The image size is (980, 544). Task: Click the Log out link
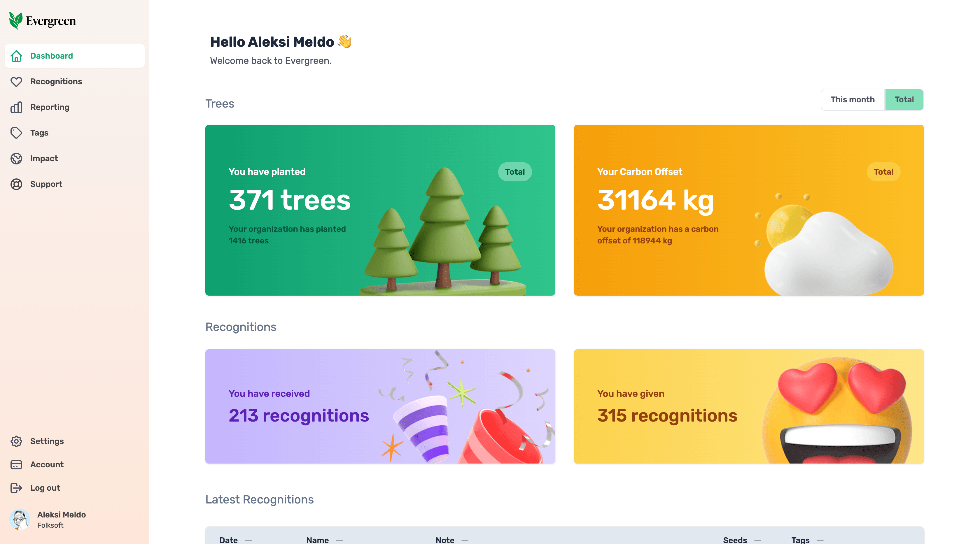tap(45, 488)
